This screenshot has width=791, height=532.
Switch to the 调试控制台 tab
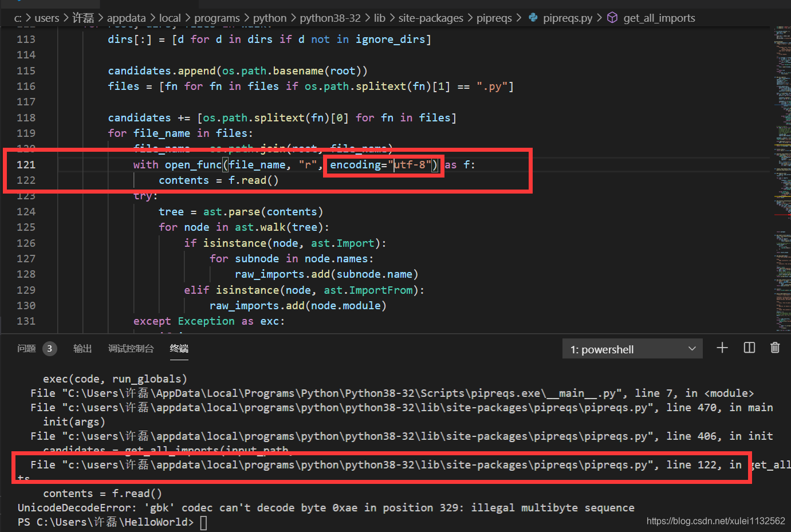click(x=131, y=349)
